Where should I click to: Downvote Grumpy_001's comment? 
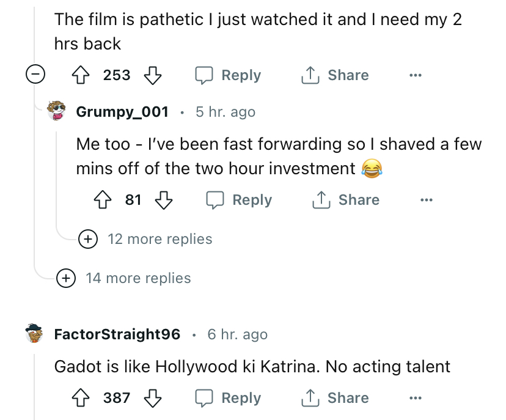163,200
